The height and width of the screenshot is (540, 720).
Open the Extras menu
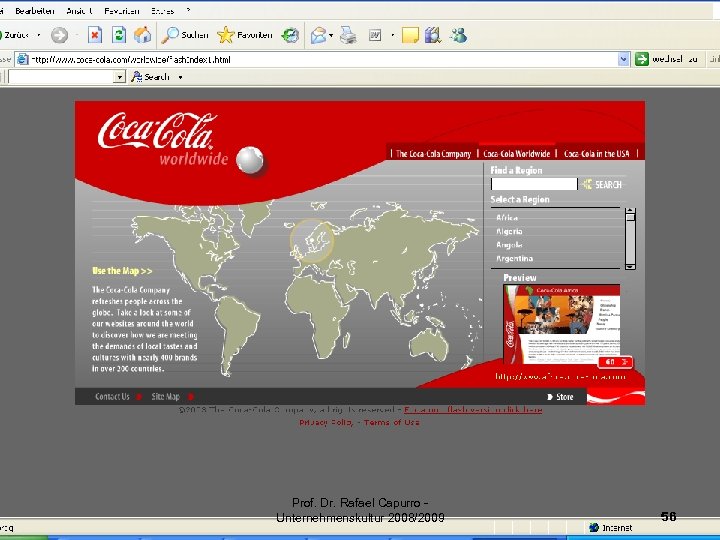[x=163, y=11]
